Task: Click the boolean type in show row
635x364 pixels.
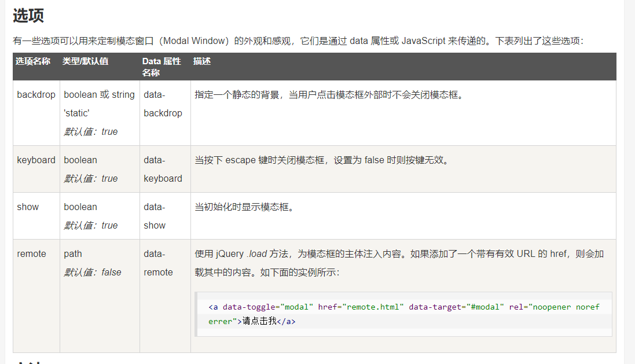Action: point(80,207)
